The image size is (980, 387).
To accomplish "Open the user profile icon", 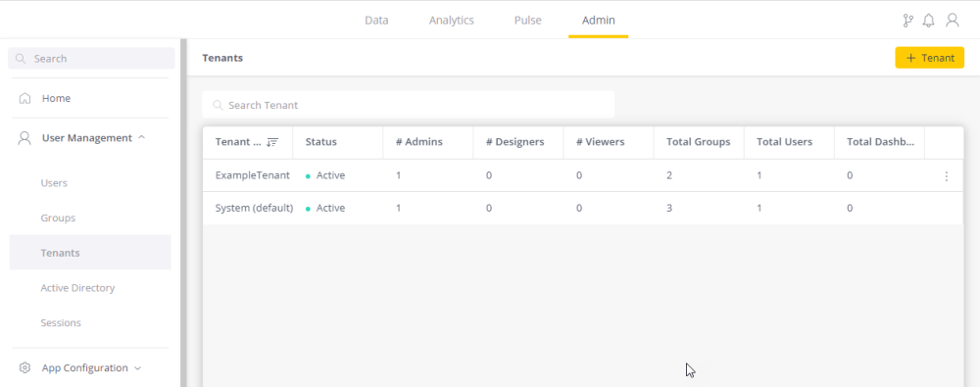I will pos(952,20).
